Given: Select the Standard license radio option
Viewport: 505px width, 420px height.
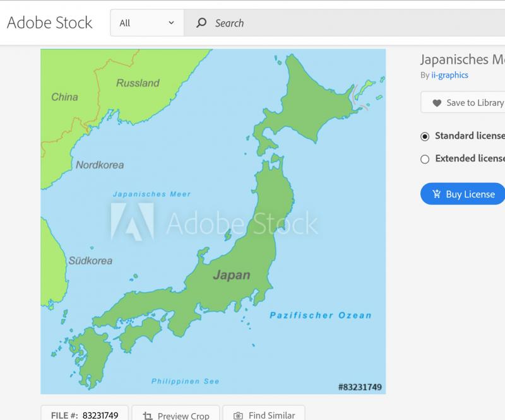Looking at the screenshot, I should tap(425, 136).
